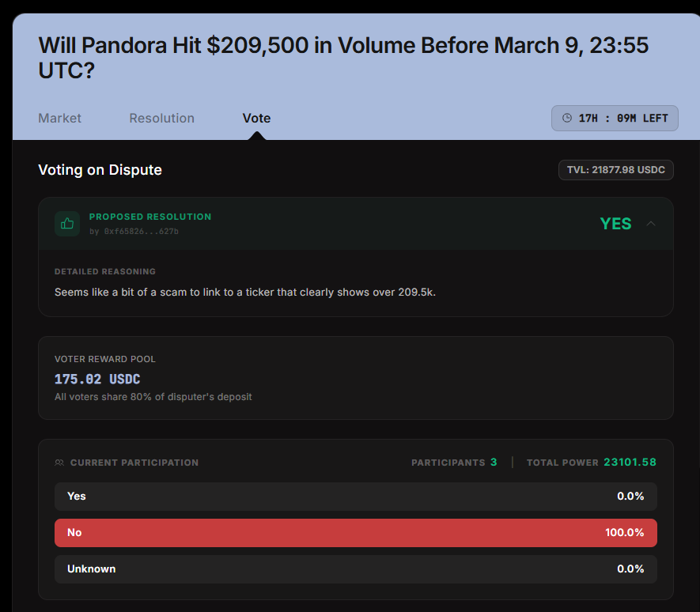Click the reasoning text about scam ticker
This screenshot has width=700, height=612.
click(x=245, y=293)
